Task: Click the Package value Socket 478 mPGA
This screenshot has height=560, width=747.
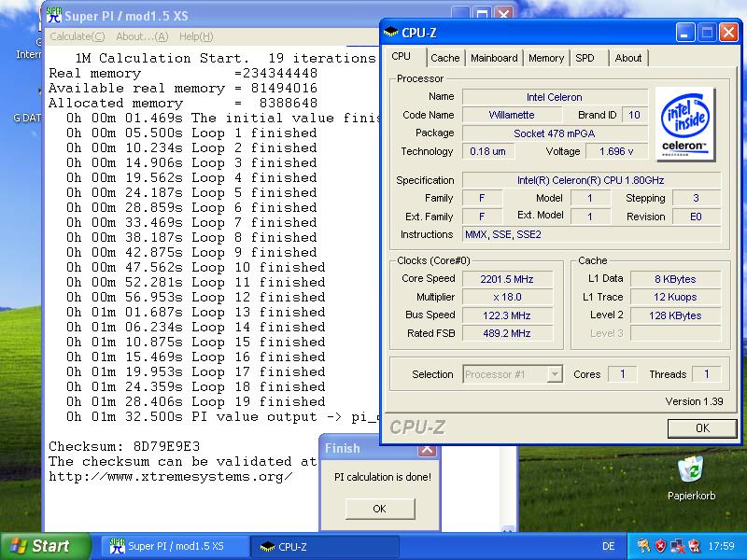Action: tap(555, 133)
